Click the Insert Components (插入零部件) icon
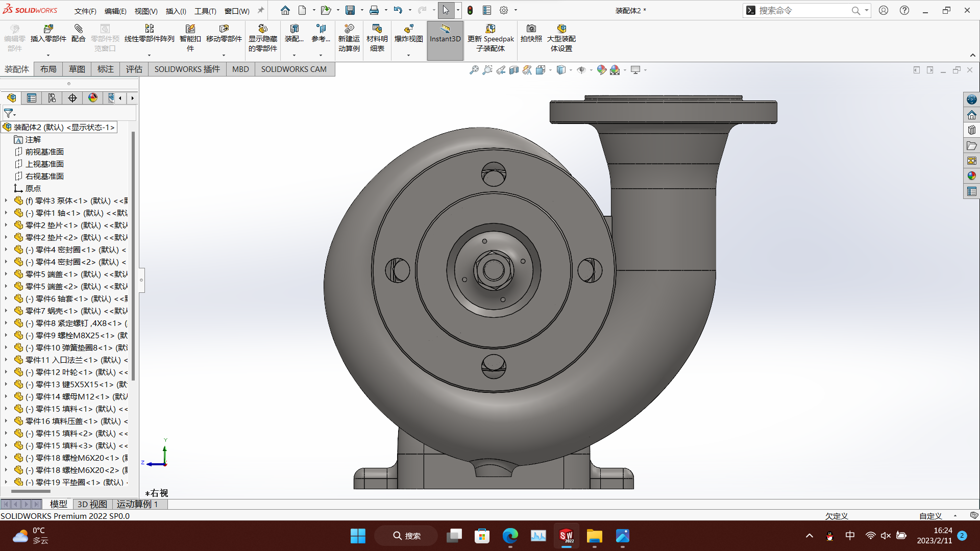980x551 pixels. point(48,29)
